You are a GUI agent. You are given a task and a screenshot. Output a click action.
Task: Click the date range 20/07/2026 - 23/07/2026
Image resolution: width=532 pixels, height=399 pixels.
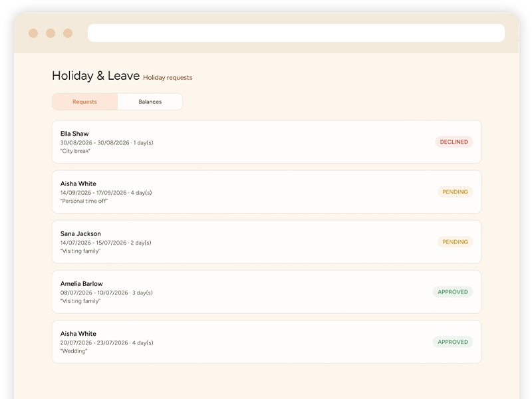[94, 342]
